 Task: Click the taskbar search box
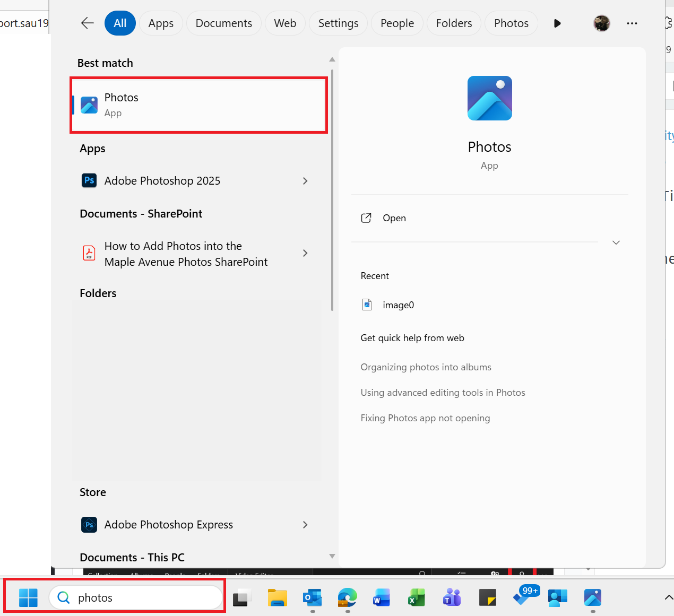coord(143,598)
